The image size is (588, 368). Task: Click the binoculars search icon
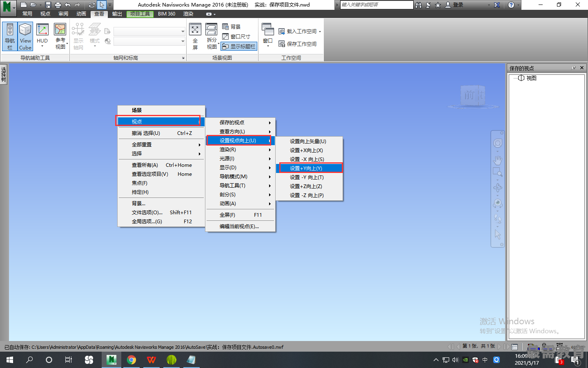(x=419, y=5)
